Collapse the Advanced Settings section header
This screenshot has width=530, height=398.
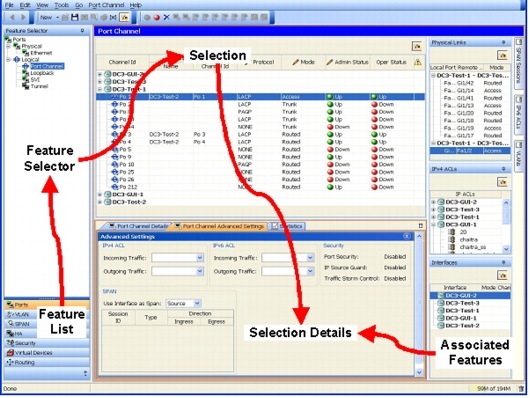(407, 236)
